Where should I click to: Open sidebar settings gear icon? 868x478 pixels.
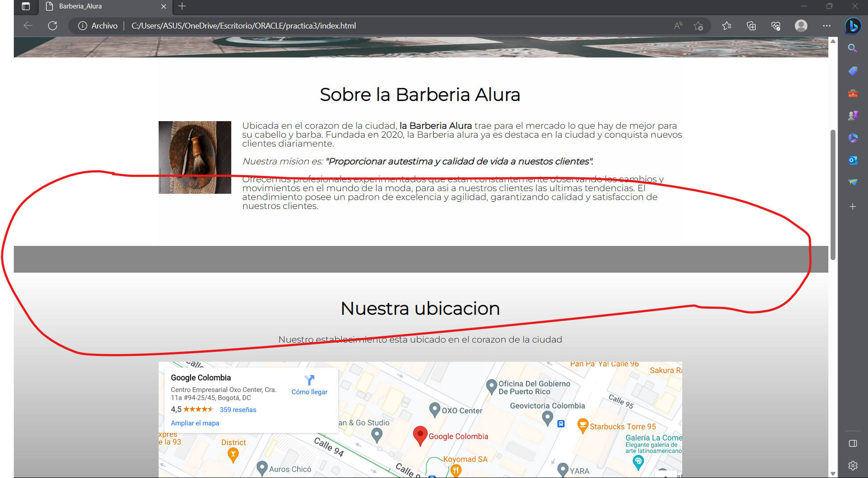coord(853,466)
